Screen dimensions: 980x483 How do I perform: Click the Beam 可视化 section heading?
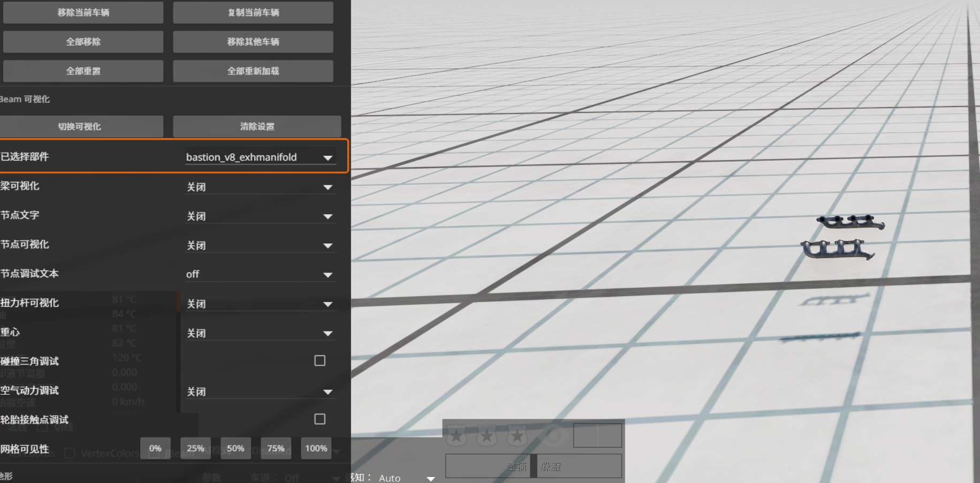pos(25,99)
